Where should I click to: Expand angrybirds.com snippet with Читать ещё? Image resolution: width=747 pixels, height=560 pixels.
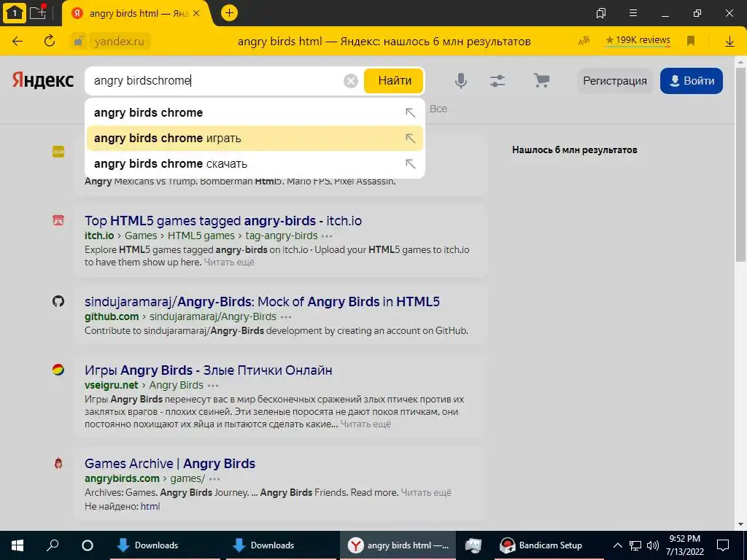[x=426, y=492]
